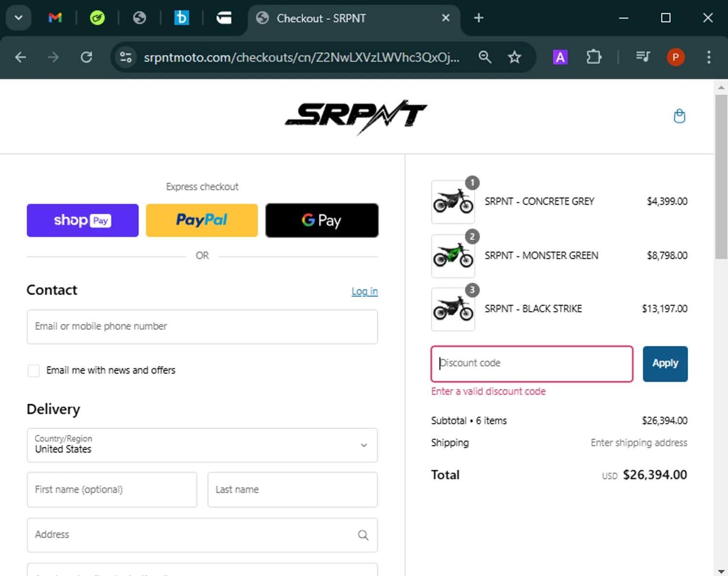The width and height of the screenshot is (728, 576).
Task: Click the 'Enter a valid discount code' error
Action: click(488, 391)
